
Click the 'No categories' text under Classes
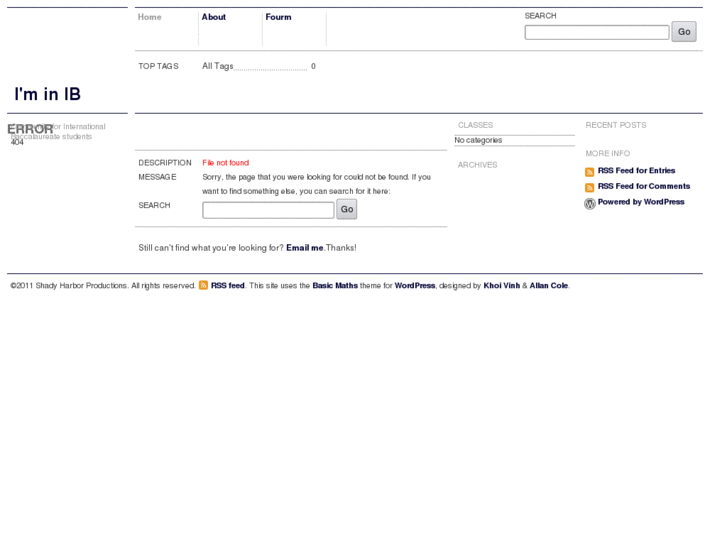[478, 140]
